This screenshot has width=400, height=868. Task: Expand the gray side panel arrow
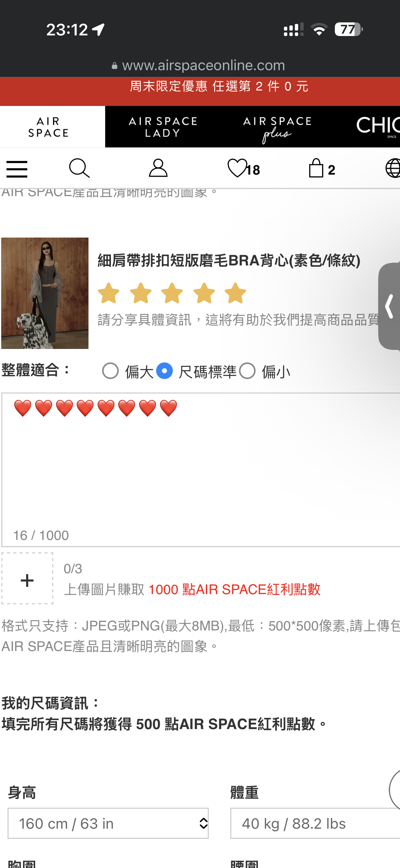[x=389, y=306]
